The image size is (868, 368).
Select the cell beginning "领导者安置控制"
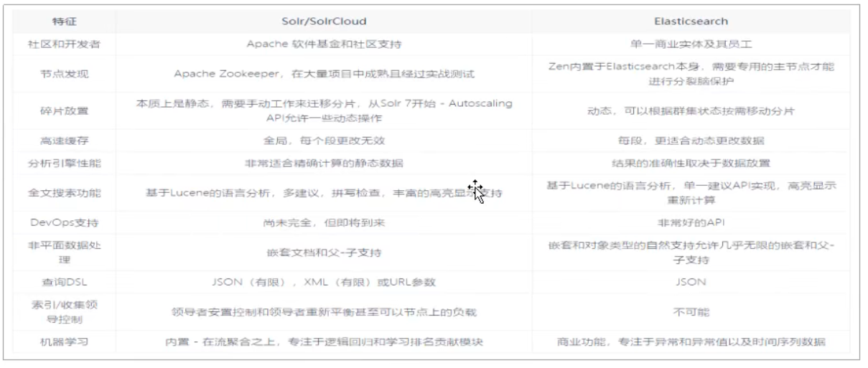(325, 311)
